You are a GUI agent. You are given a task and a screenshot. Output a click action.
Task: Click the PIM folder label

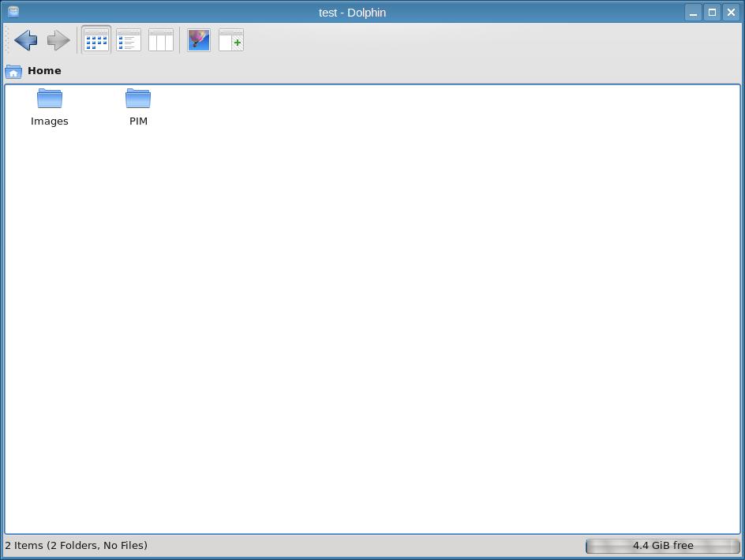pos(138,121)
